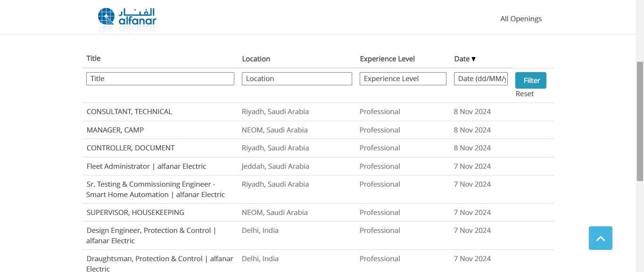The width and height of the screenshot is (644, 272).
Task: Sort by Title column header
Action: click(93, 58)
